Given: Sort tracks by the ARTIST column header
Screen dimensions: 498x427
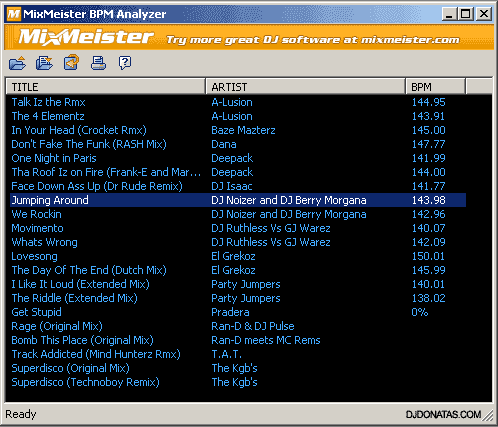Looking at the screenshot, I should (305, 87).
